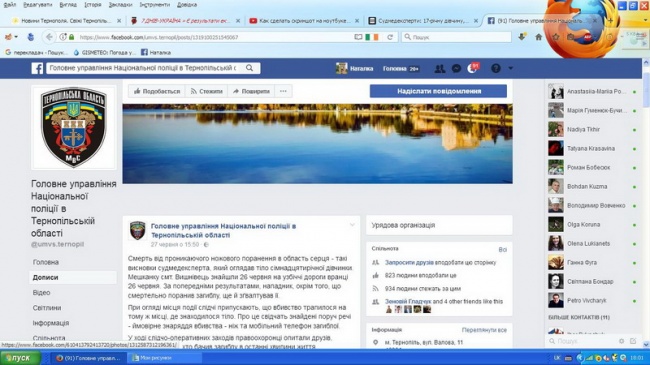Click the Надіслати повідомлення button
This screenshot has width=650, height=365.
coord(438,91)
